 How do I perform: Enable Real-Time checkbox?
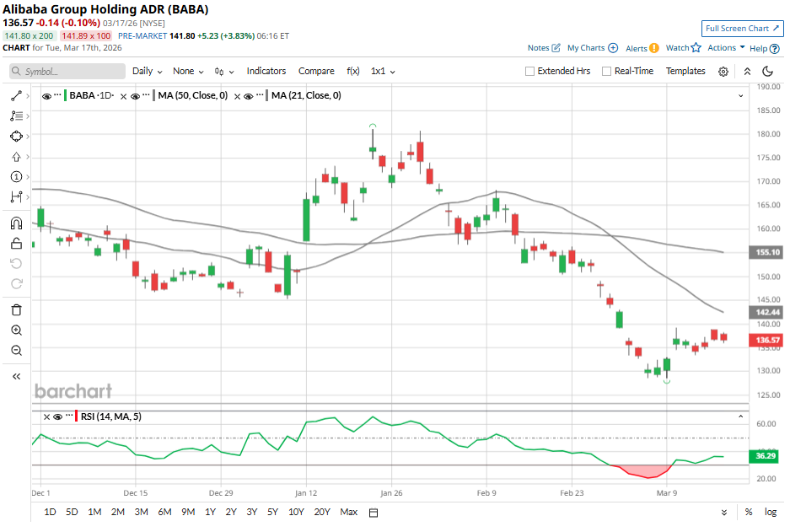click(606, 71)
